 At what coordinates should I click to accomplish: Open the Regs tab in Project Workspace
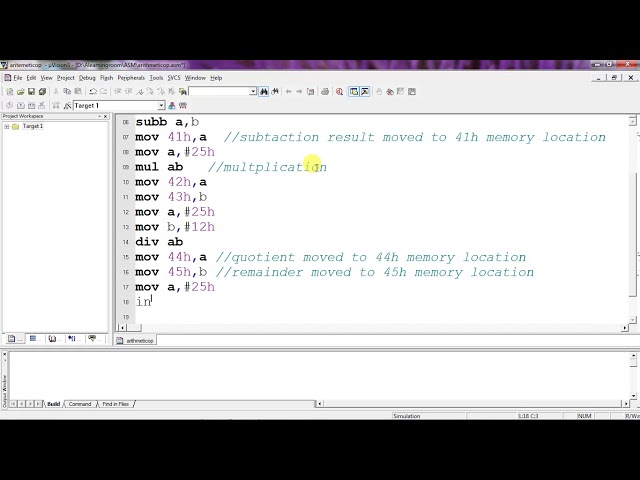tap(34, 338)
